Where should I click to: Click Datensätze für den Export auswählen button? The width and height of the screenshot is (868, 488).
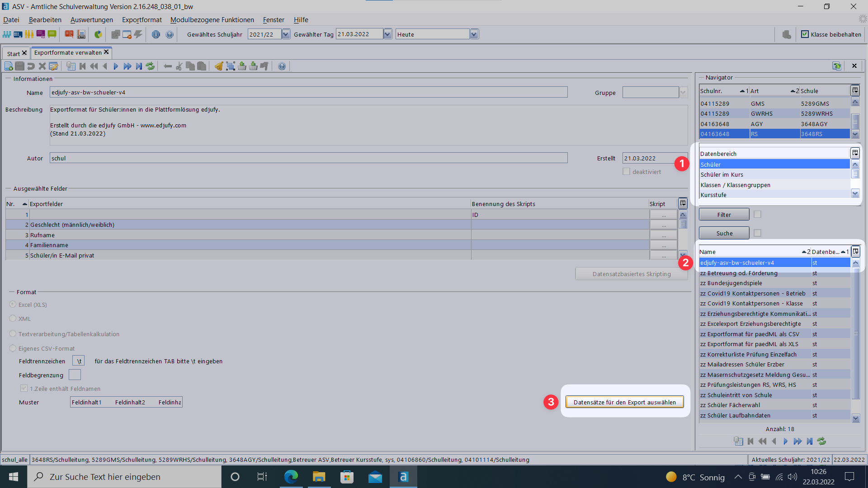click(x=624, y=402)
